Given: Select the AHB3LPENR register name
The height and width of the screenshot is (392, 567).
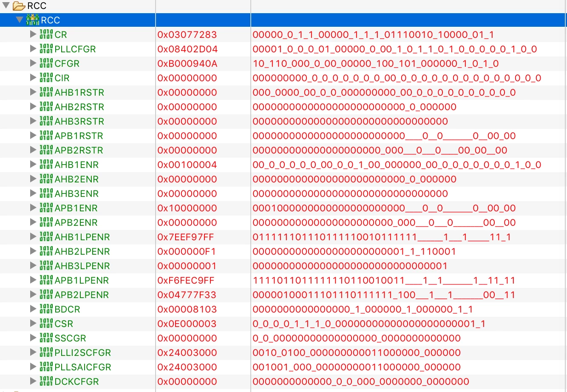Looking at the screenshot, I should click(x=82, y=266).
